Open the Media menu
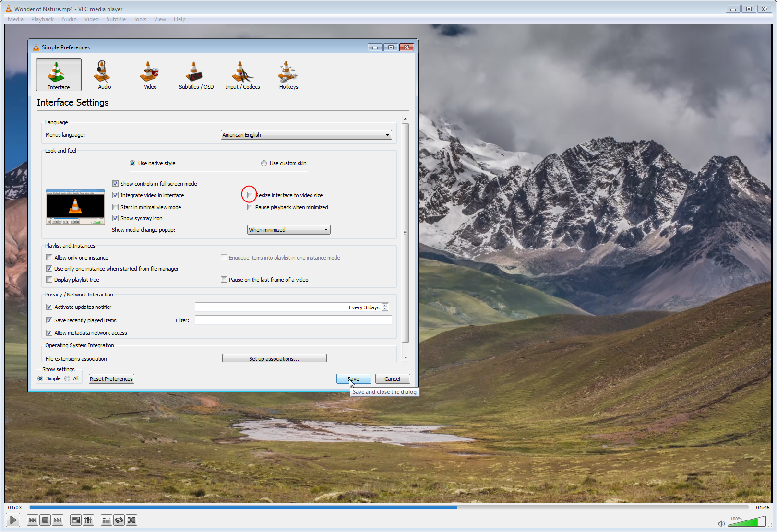 (15, 19)
